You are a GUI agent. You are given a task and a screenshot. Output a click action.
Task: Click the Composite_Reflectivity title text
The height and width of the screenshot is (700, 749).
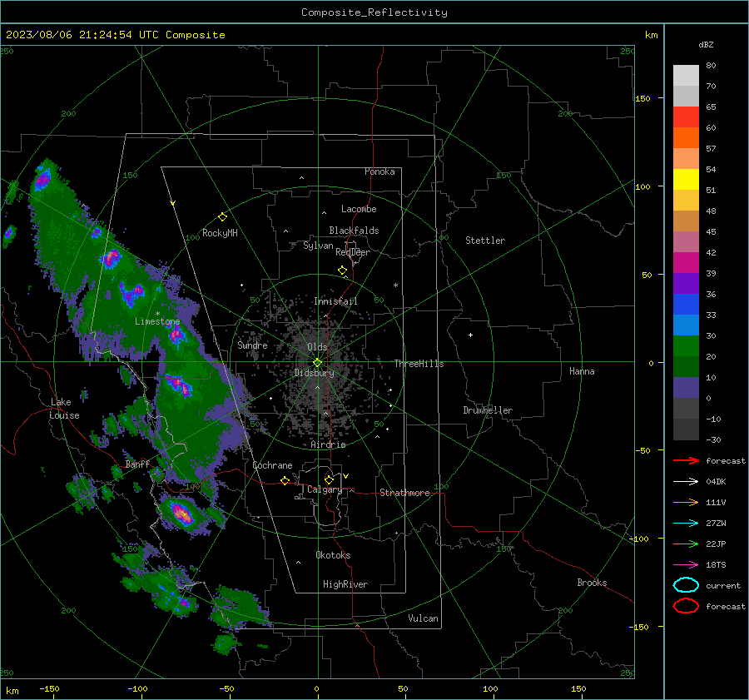(374, 12)
